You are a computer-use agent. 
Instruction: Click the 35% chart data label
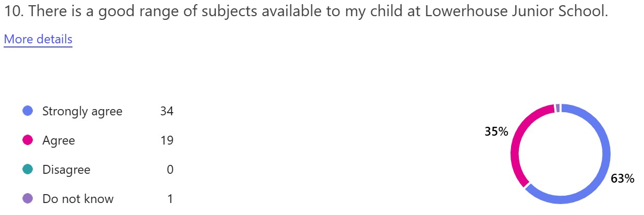pyautogui.click(x=496, y=132)
